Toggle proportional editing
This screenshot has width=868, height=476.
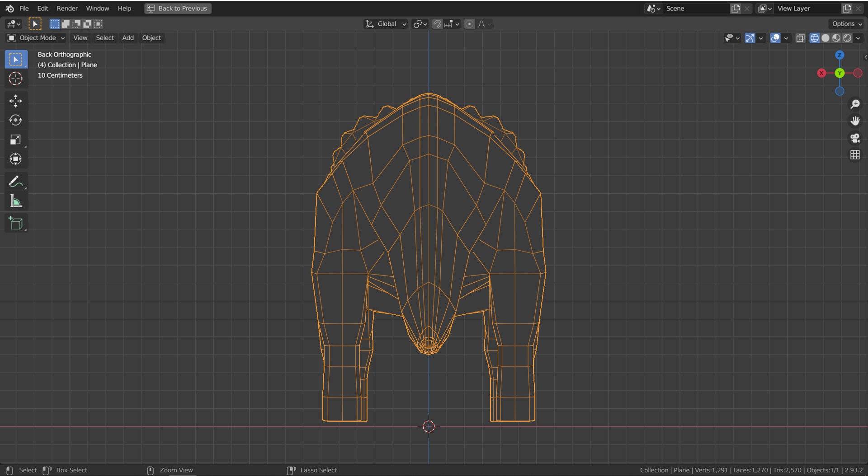coord(469,24)
